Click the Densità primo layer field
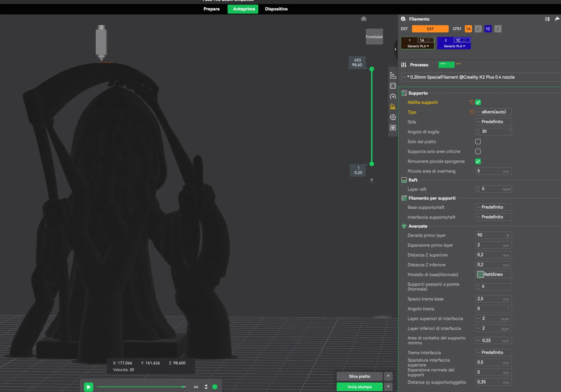The image size is (561, 392). 493,235
